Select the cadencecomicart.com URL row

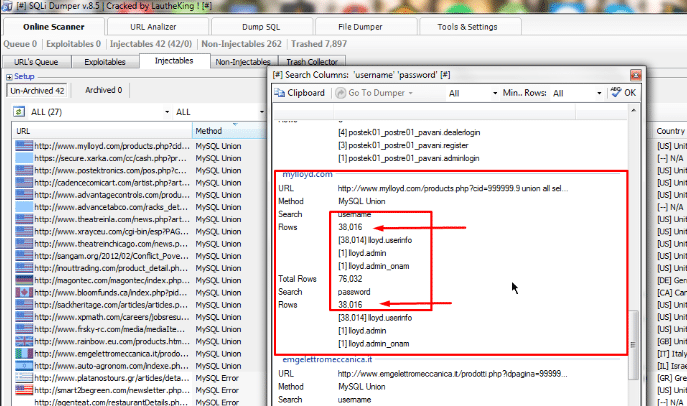[112, 183]
